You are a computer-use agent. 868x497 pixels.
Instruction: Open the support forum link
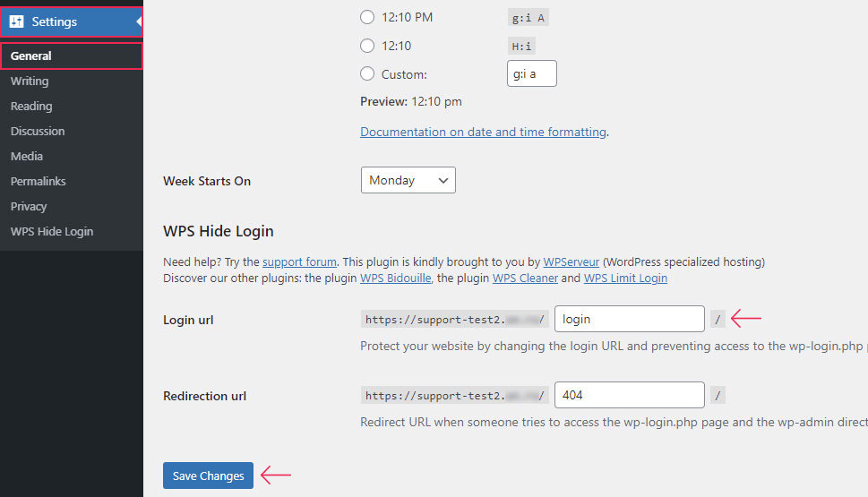pyautogui.click(x=299, y=261)
